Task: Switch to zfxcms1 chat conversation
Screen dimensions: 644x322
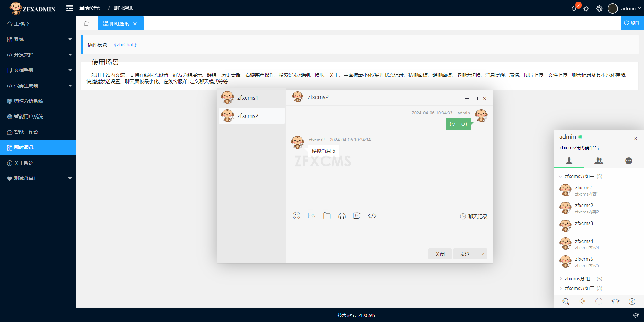Action: [252, 98]
